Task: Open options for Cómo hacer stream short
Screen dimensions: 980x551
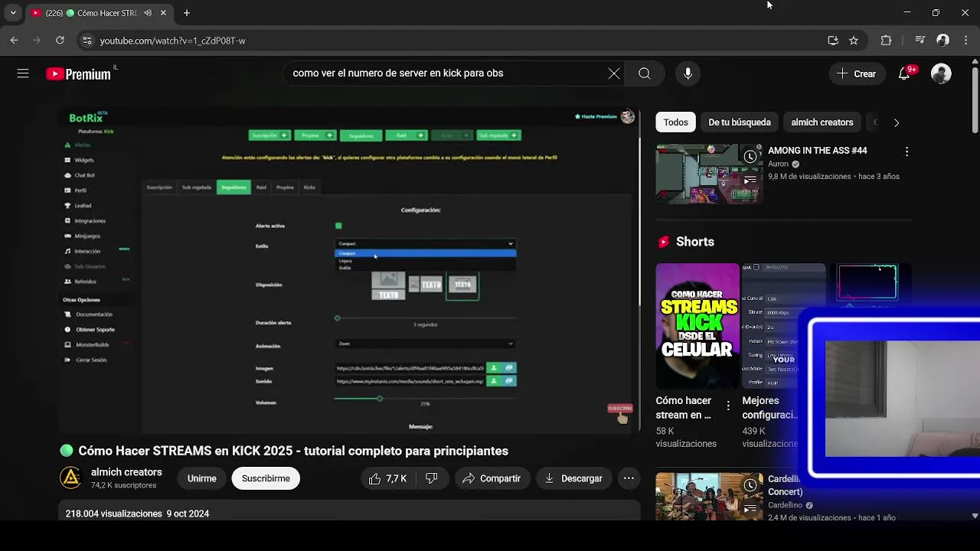Action: (x=728, y=405)
